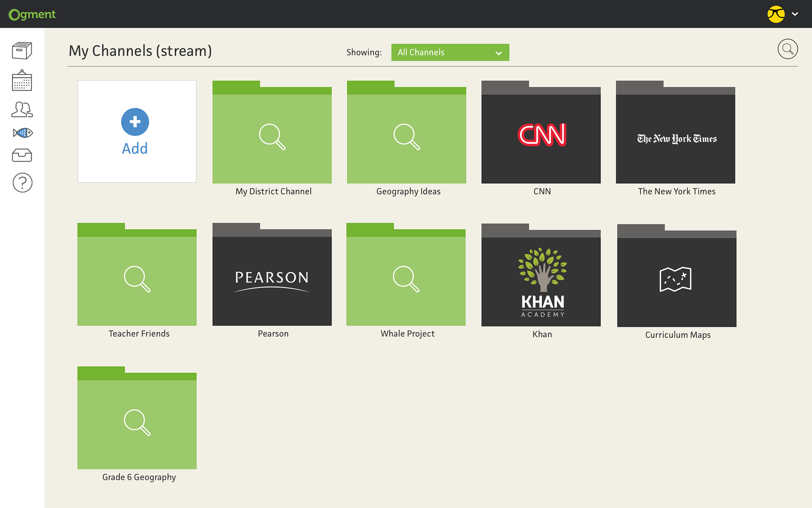812x508 pixels.
Task: Click the 'CNN' caption text
Action: click(542, 191)
